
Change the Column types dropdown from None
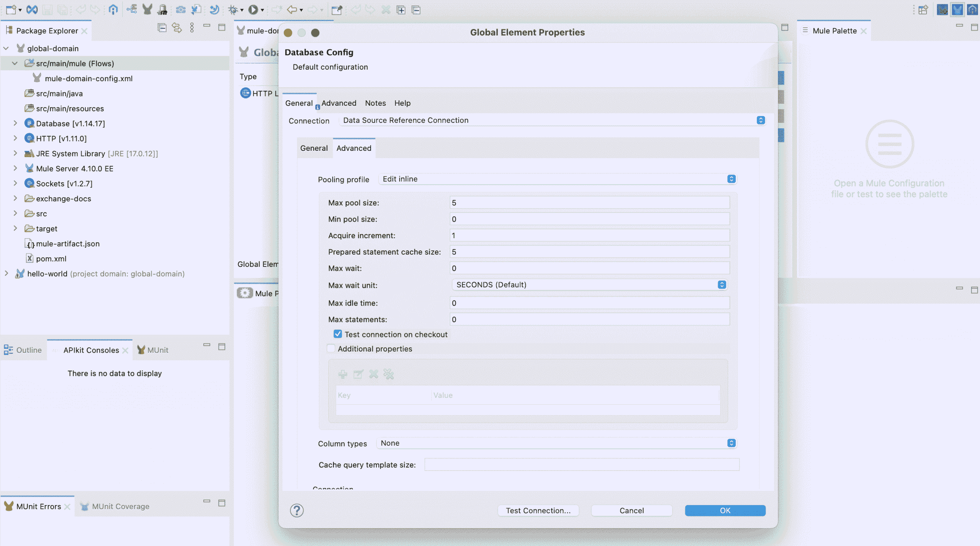(x=731, y=443)
